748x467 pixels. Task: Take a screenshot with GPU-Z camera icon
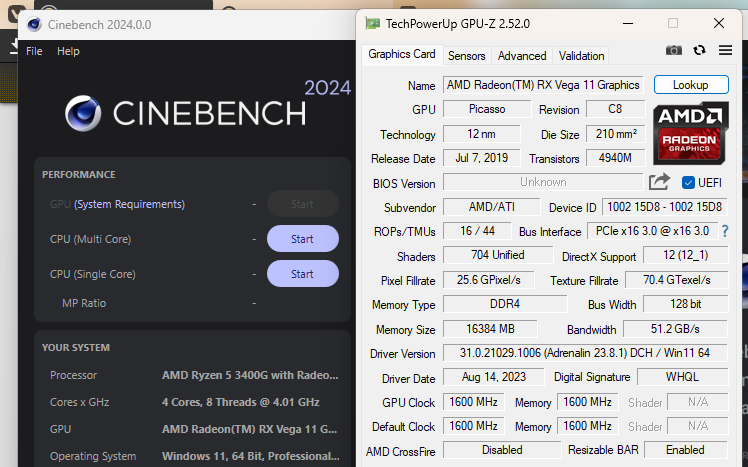[673, 50]
